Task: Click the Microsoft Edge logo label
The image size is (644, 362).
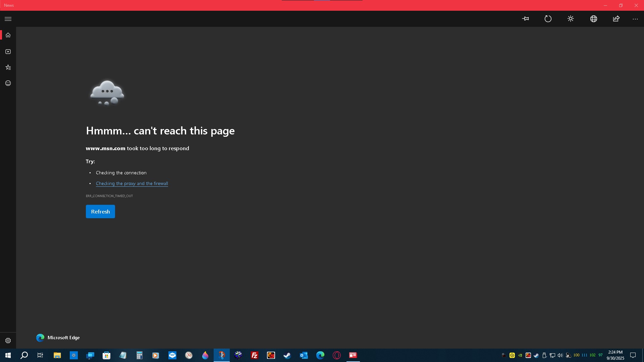Action: pyautogui.click(x=58, y=338)
